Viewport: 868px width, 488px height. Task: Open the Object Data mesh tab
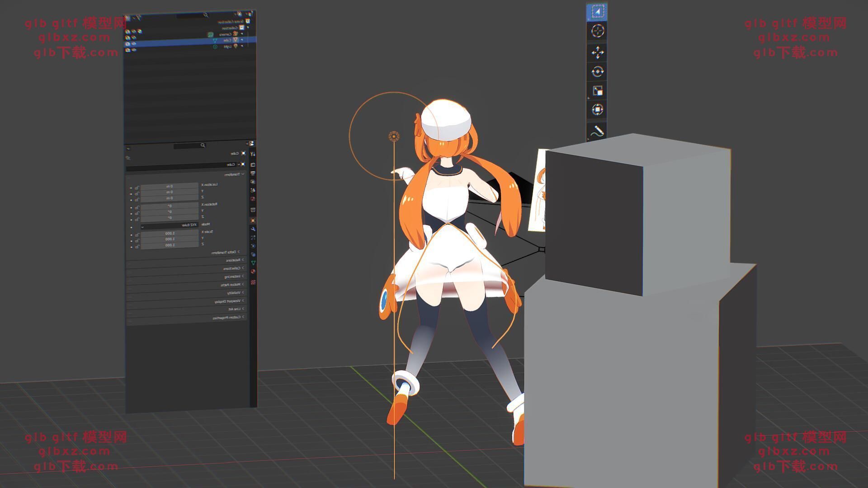click(253, 263)
